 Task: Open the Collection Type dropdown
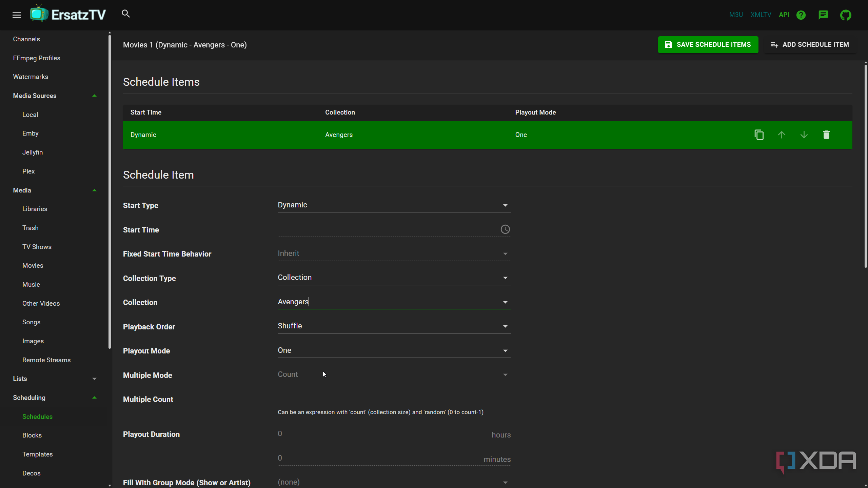click(x=394, y=278)
